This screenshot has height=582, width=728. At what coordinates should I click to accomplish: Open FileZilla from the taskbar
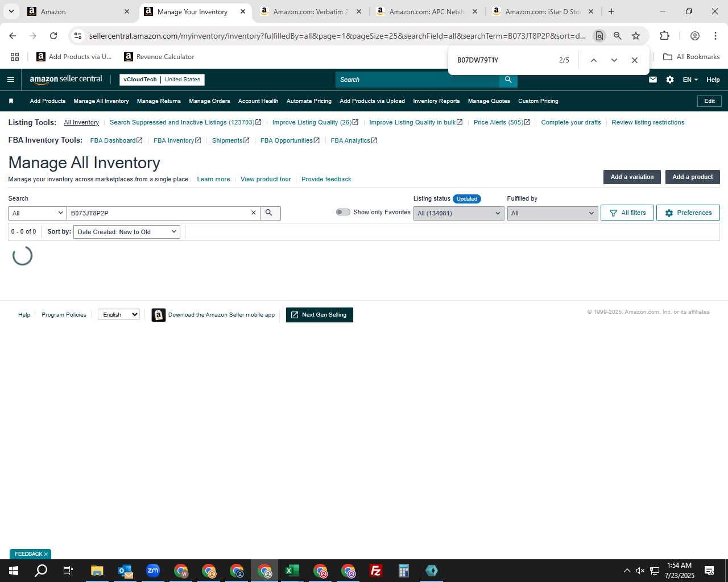click(375, 571)
